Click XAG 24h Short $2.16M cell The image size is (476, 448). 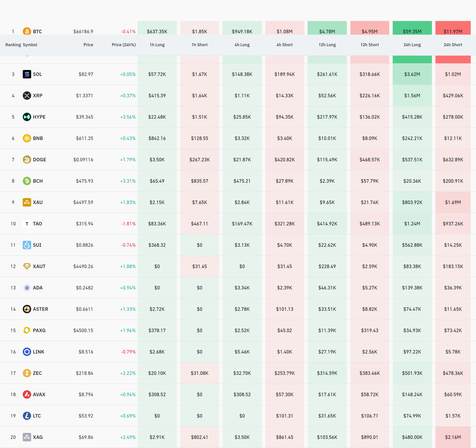point(453,437)
